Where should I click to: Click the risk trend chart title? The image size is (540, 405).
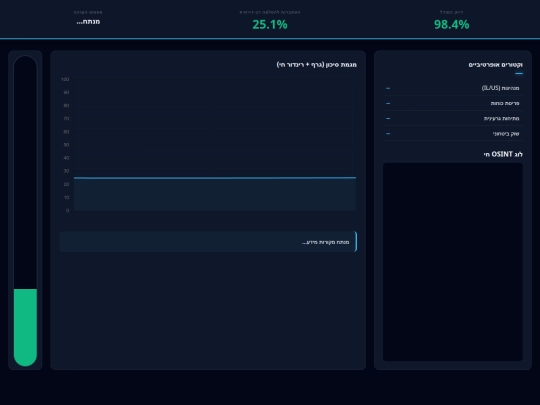click(316, 65)
